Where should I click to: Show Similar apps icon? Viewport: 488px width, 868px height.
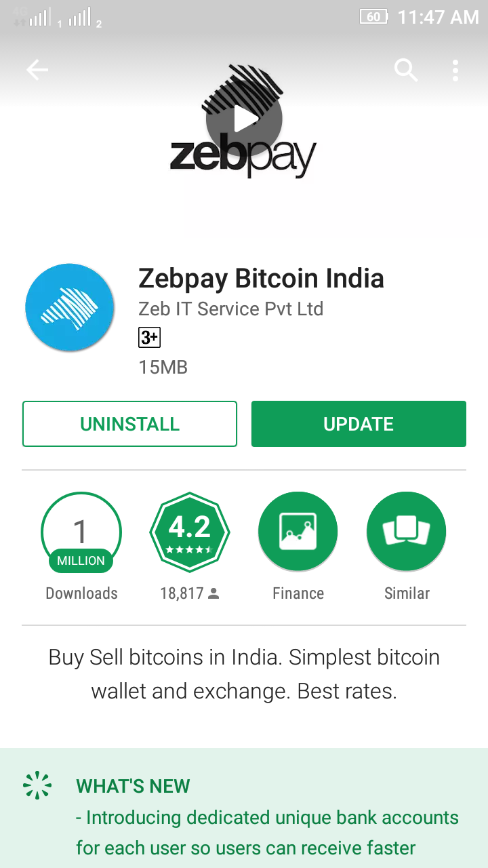(407, 532)
